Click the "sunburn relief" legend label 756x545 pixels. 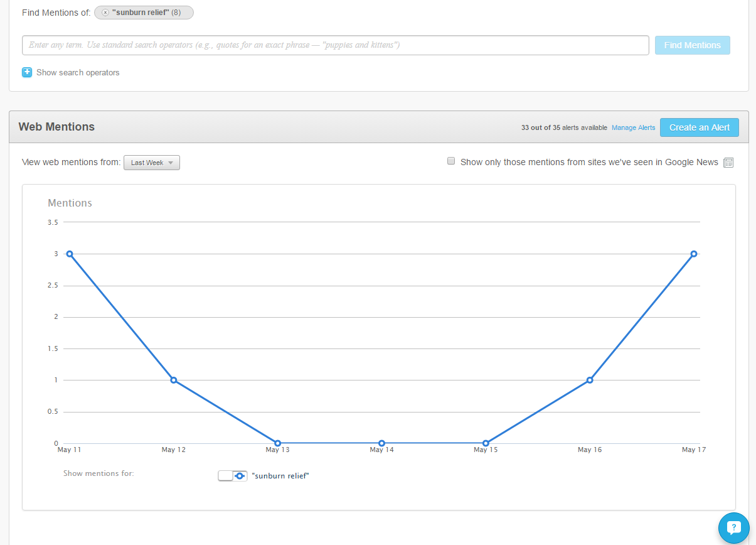tap(280, 475)
